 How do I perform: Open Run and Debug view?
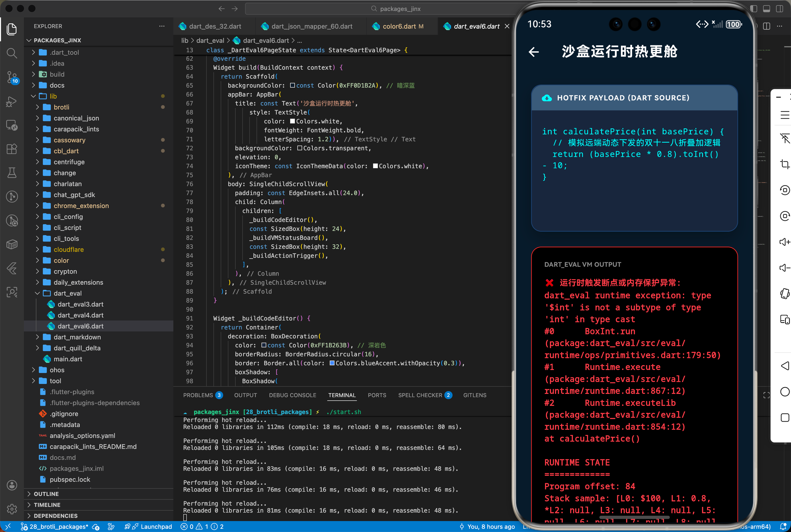pyautogui.click(x=12, y=101)
